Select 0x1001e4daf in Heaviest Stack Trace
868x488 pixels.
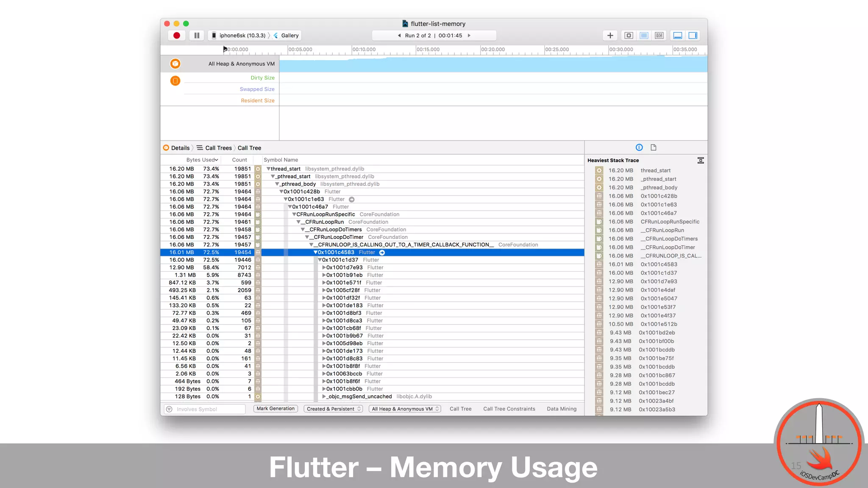pyautogui.click(x=658, y=290)
